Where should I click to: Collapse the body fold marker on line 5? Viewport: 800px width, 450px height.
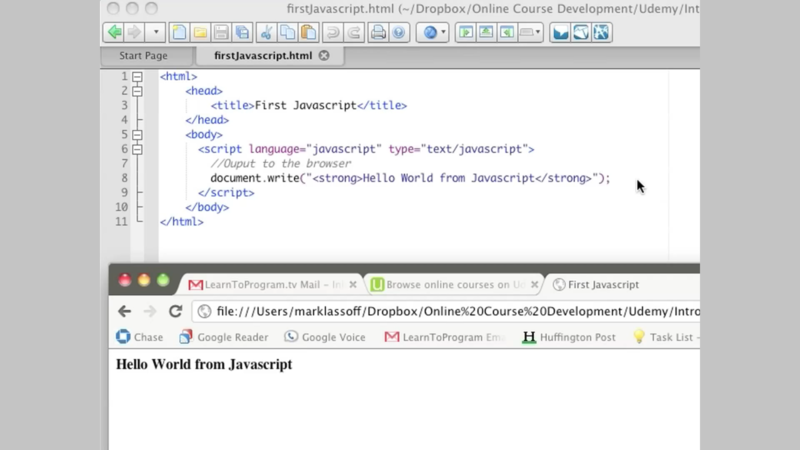[137, 135]
